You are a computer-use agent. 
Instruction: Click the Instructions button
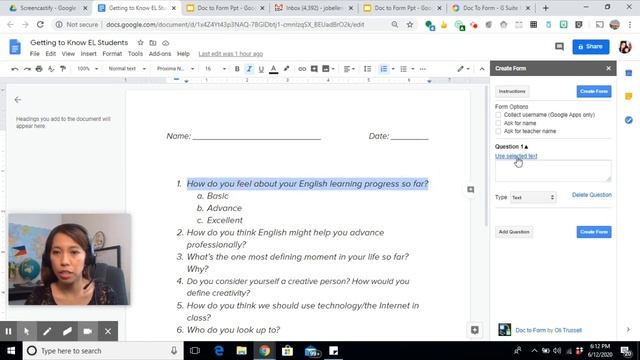click(512, 91)
